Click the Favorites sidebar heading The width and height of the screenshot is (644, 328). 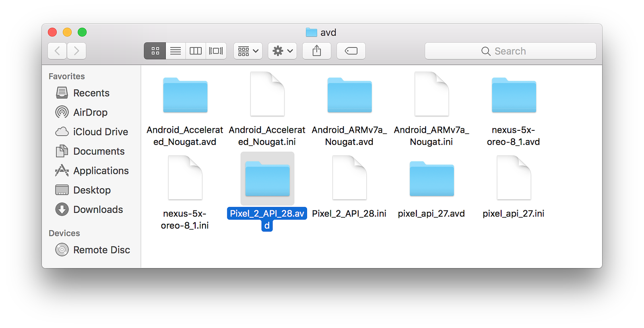(x=67, y=76)
